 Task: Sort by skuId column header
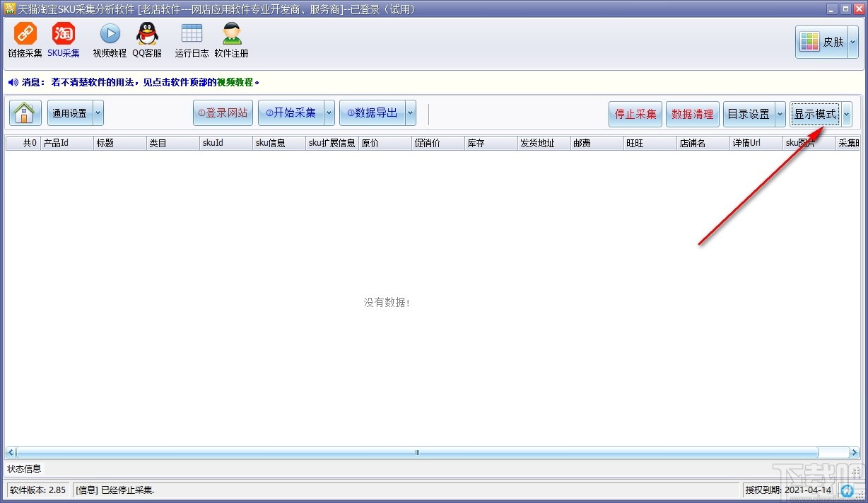(226, 143)
